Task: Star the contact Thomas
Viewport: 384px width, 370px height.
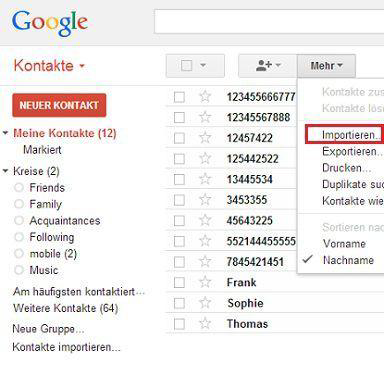Action: (205, 324)
